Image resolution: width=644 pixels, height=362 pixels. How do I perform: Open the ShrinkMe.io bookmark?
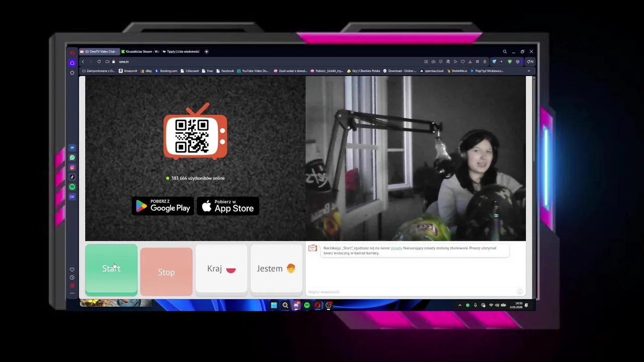pos(457,71)
